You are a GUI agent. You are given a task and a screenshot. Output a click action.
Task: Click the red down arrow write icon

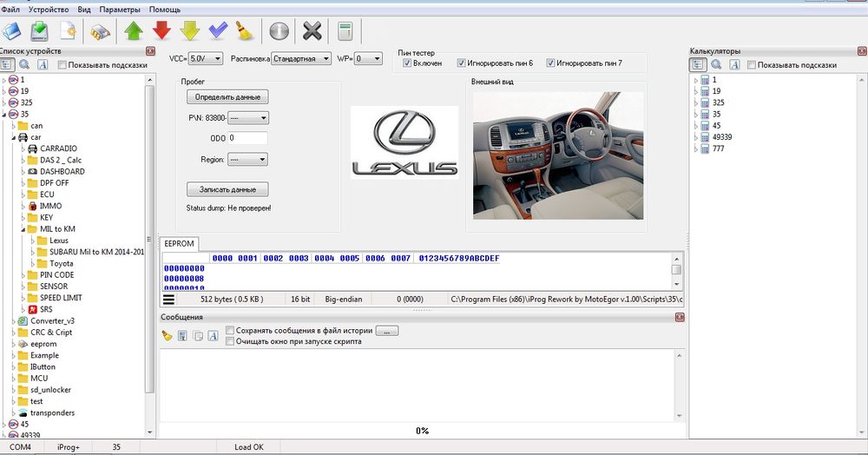tap(161, 30)
